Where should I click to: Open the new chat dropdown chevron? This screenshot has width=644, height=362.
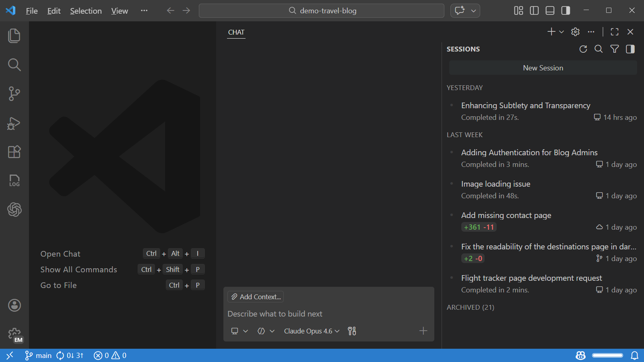point(561,32)
